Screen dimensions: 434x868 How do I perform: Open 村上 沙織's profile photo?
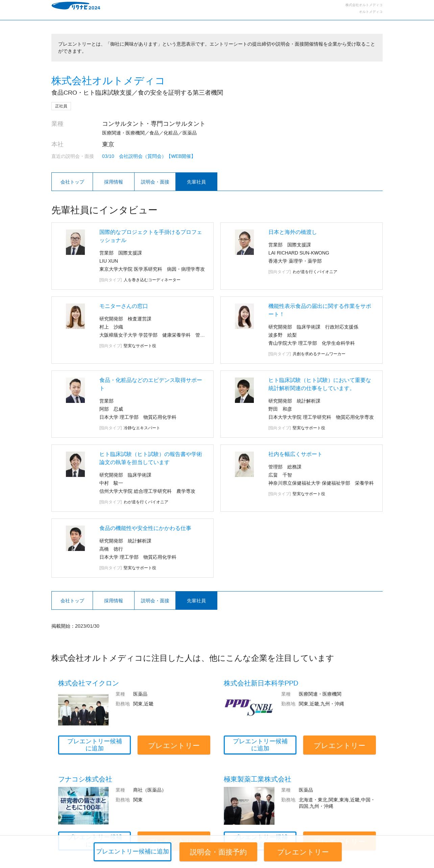[x=75, y=316]
